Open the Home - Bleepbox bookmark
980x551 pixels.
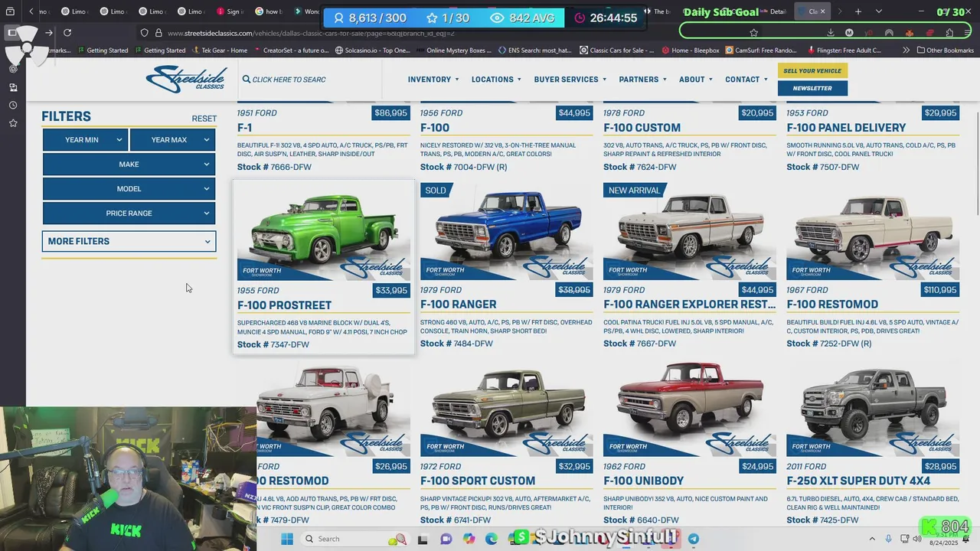pos(689,51)
